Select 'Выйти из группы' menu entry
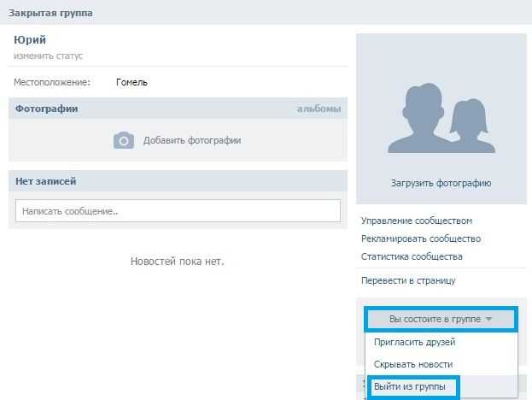The width and height of the screenshot is (532, 400). pyautogui.click(x=410, y=386)
